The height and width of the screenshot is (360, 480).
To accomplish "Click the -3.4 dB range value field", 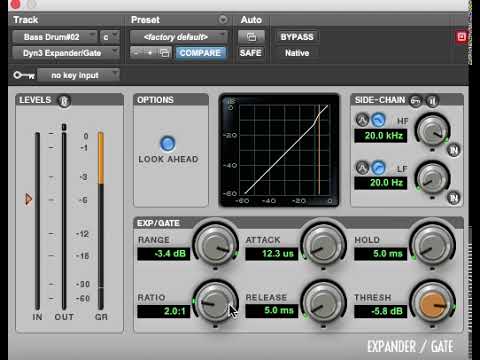I will tap(164, 254).
